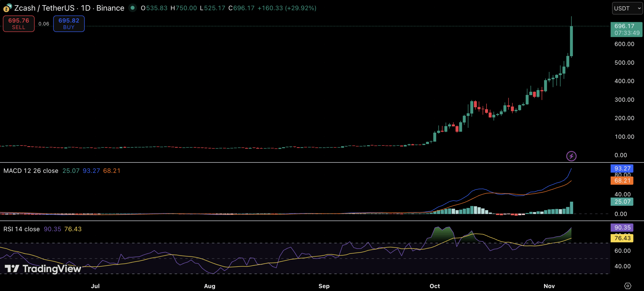Screen dimensions: 644x291
Task: Click the orange signal 68.21 axis label
Action: coord(622,180)
